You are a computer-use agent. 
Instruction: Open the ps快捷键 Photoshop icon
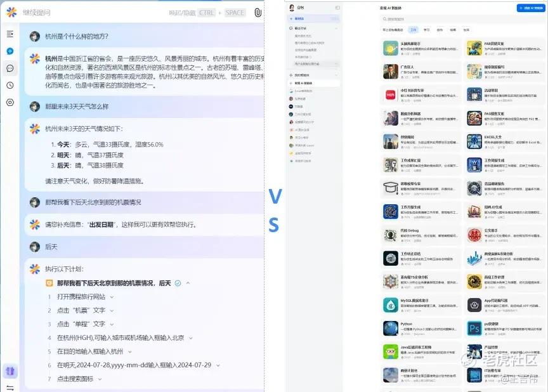click(x=474, y=328)
